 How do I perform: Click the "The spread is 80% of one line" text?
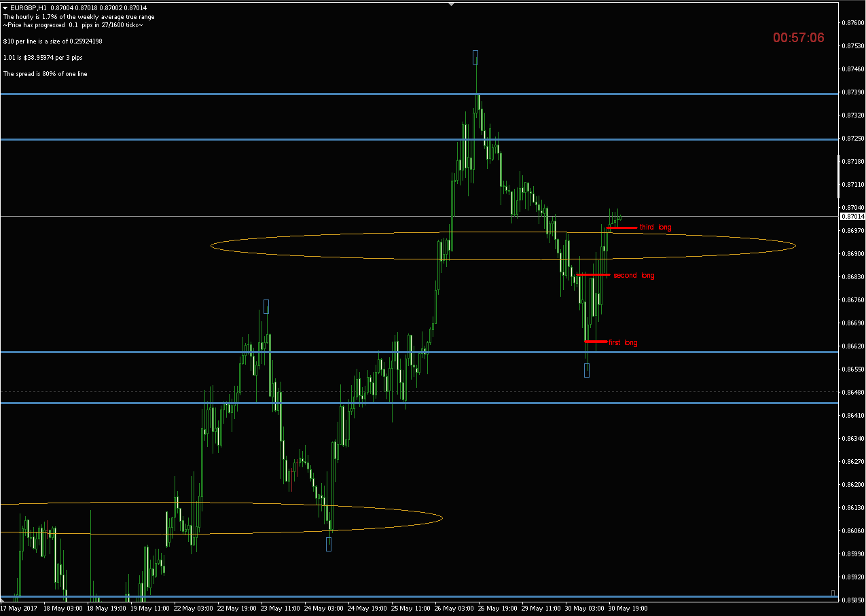pyautogui.click(x=45, y=73)
